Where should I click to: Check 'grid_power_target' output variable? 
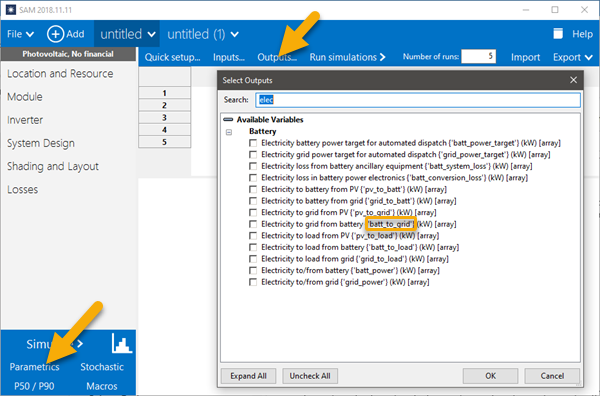point(253,155)
